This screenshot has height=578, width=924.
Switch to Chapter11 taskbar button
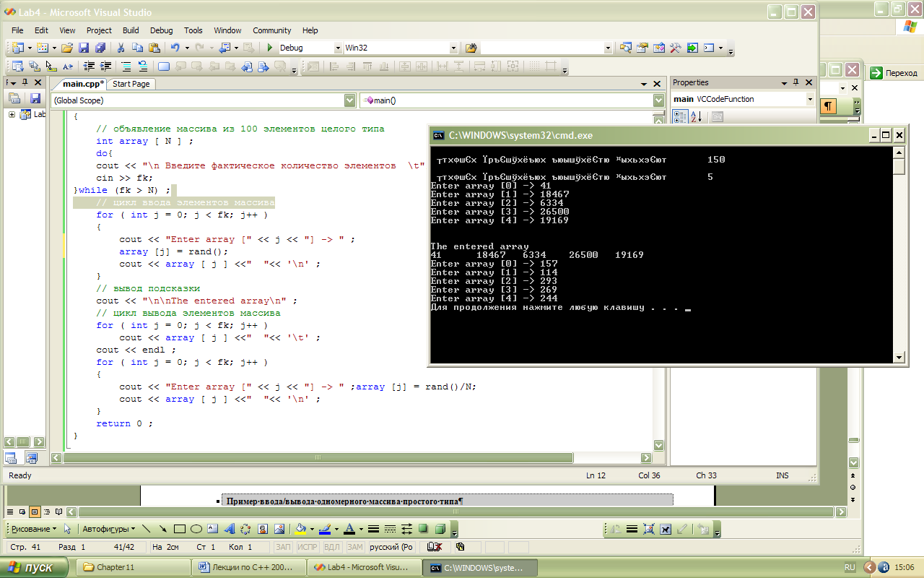click(x=133, y=567)
